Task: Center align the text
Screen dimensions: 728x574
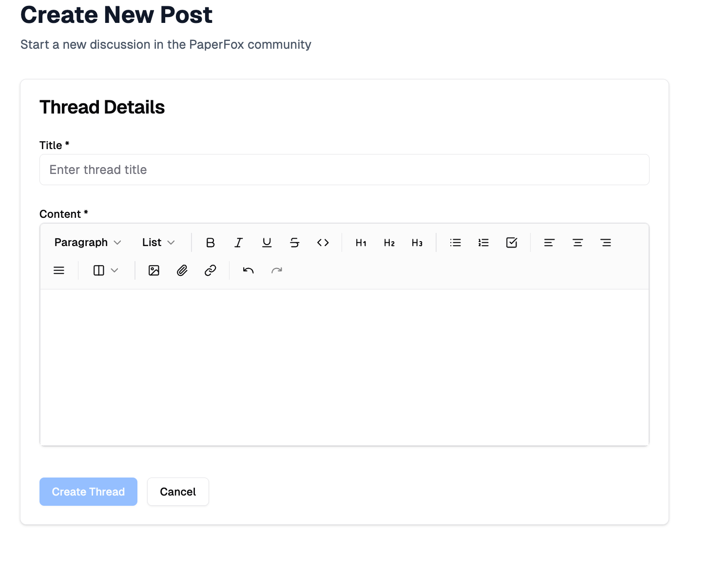Action: (x=577, y=243)
